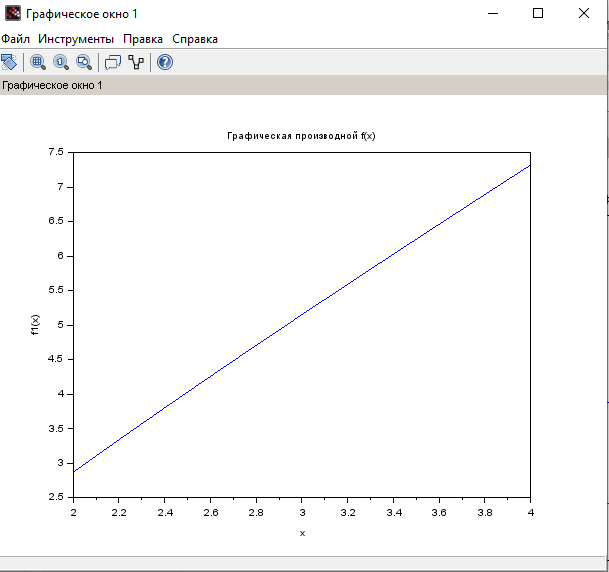Click the y-axis tick label 5.5

[x=56, y=290]
